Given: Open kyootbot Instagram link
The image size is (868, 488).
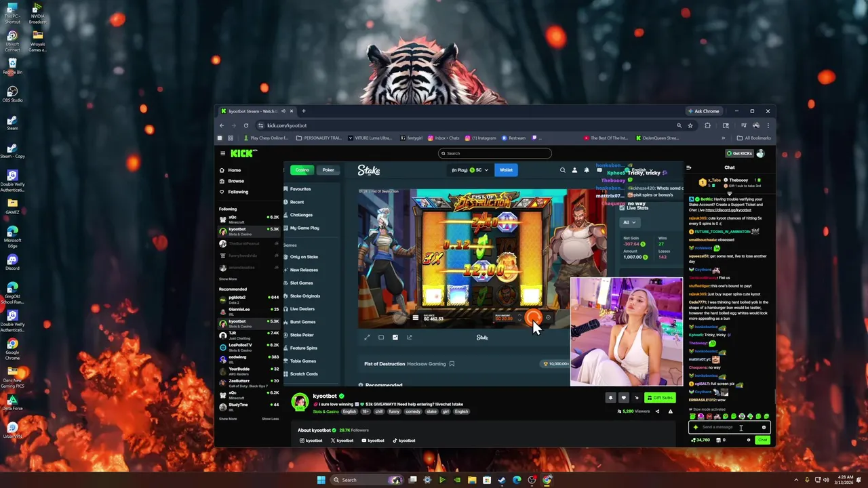Looking at the screenshot, I should click(x=311, y=441).
